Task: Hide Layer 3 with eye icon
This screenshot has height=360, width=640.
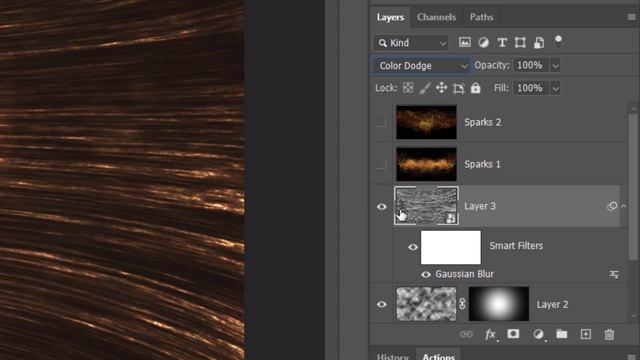Action: [382, 207]
